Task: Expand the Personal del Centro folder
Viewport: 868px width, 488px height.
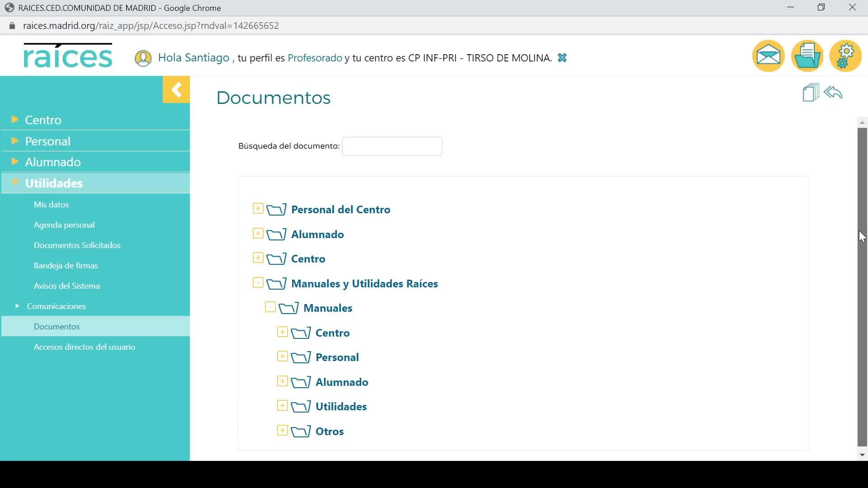Action: [258, 209]
